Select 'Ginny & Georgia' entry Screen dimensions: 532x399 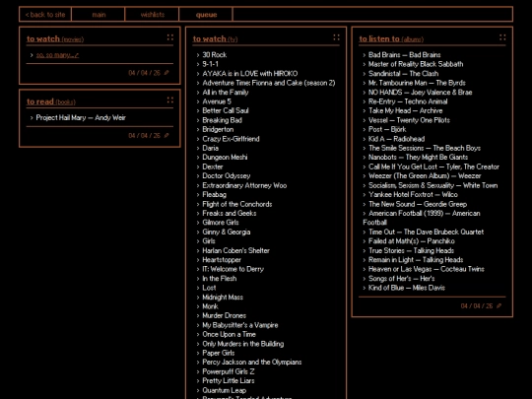227,232
